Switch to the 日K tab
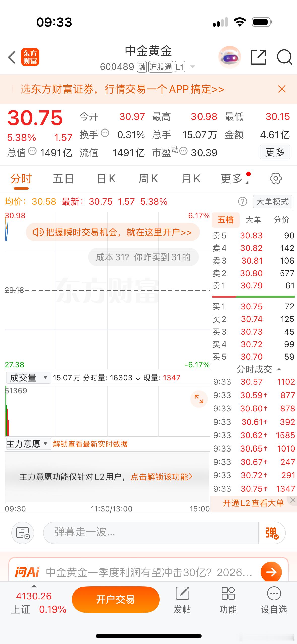Viewport: 297px width, 644px height. [106, 179]
